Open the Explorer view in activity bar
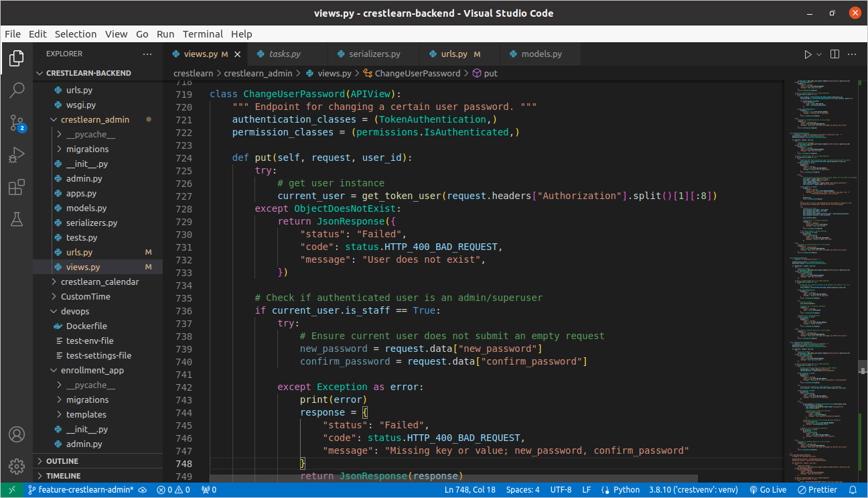This screenshot has height=498, width=868. click(x=17, y=58)
